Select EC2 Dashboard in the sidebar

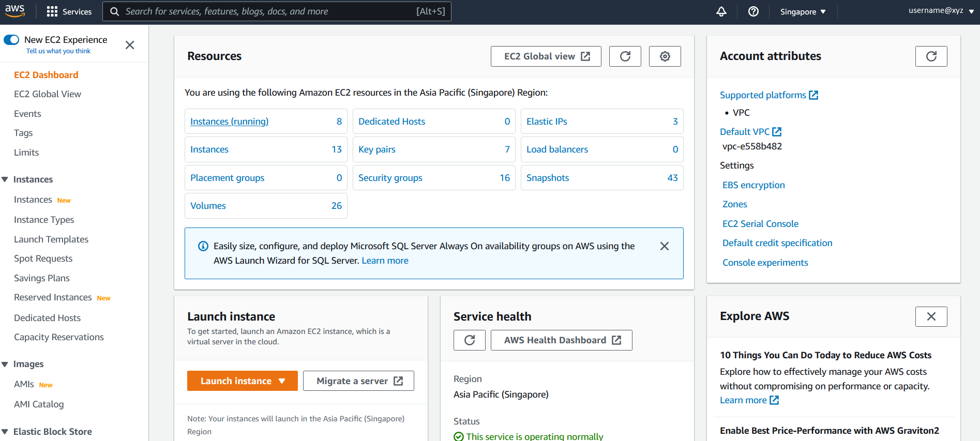point(46,75)
